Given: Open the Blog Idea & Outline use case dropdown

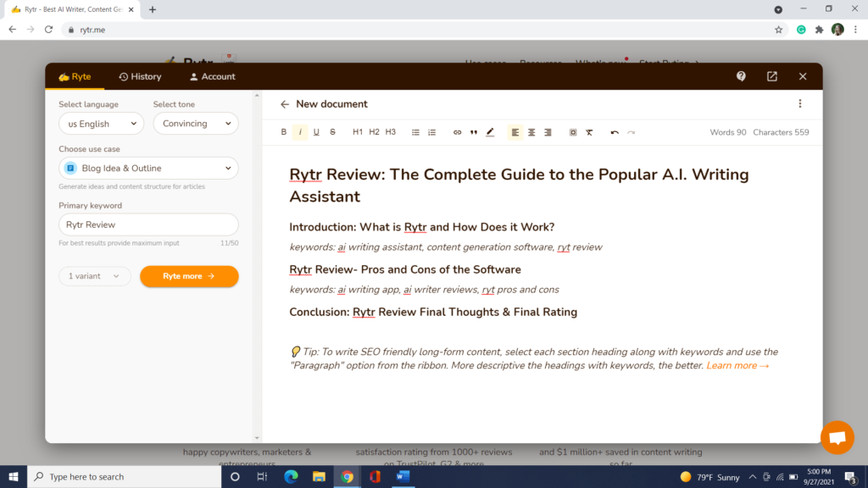Looking at the screenshot, I should (148, 168).
